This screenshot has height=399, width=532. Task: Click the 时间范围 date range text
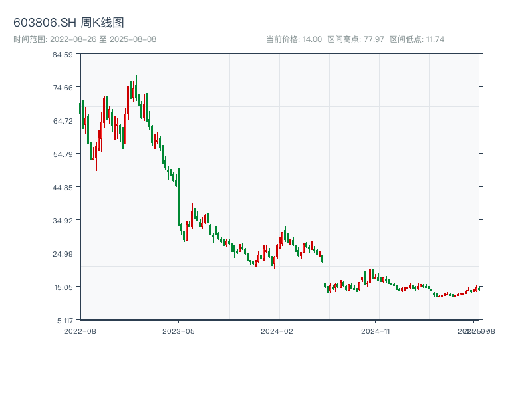coord(84,39)
